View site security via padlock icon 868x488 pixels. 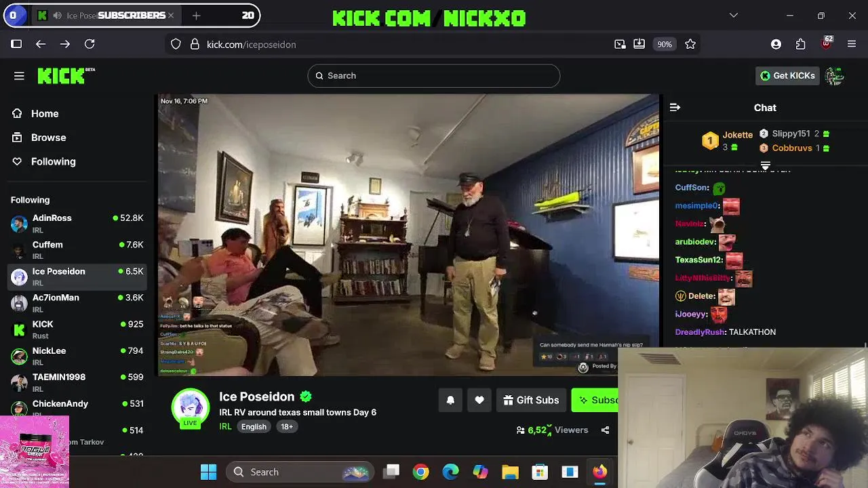(x=195, y=44)
